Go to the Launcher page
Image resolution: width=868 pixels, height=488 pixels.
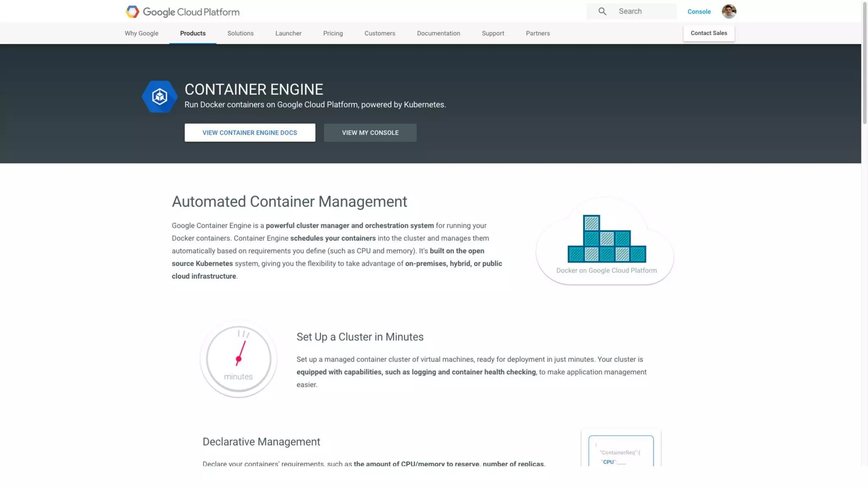coord(288,33)
